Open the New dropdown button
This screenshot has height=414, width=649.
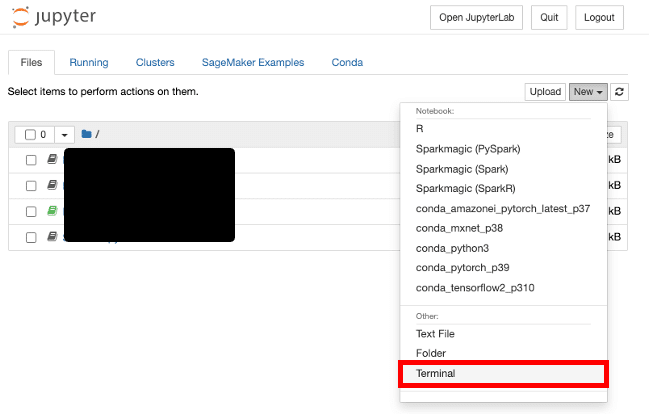pos(588,92)
